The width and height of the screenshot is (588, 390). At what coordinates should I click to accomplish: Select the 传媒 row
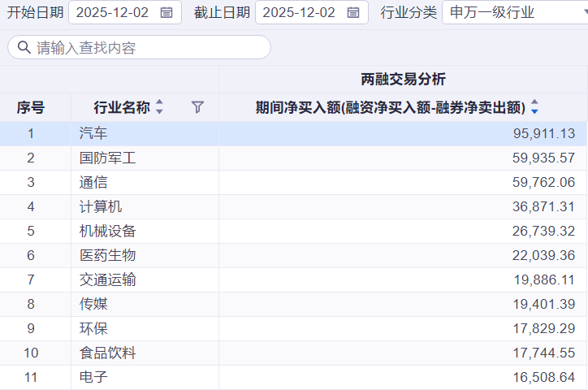click(x=294, y=304)
